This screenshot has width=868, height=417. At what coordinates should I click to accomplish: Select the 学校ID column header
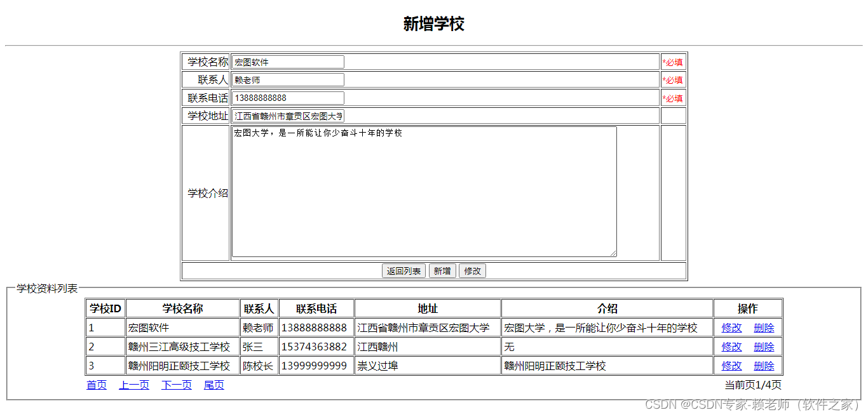coord(105,308)
